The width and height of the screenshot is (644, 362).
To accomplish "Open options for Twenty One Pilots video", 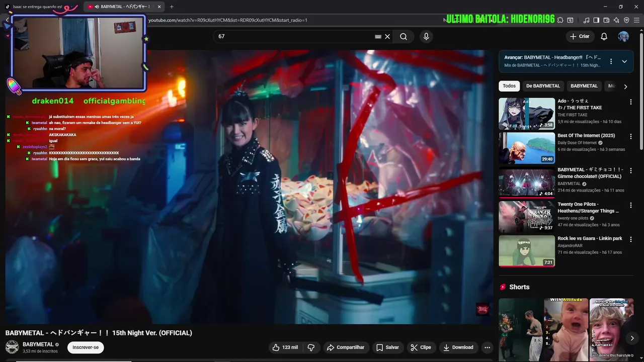I will 630,205.
